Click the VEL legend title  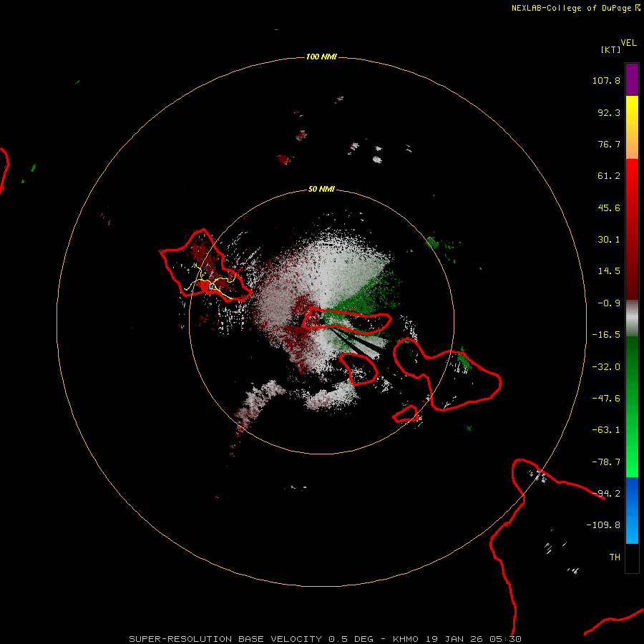point(628,43)
